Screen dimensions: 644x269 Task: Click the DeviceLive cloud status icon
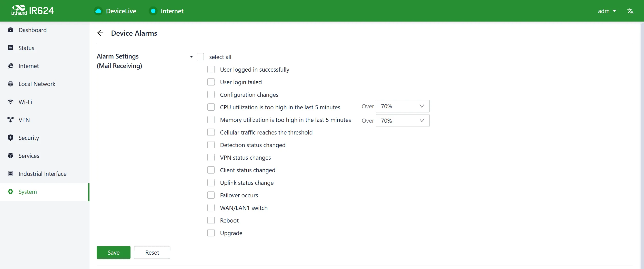click(x=98, y=11)
